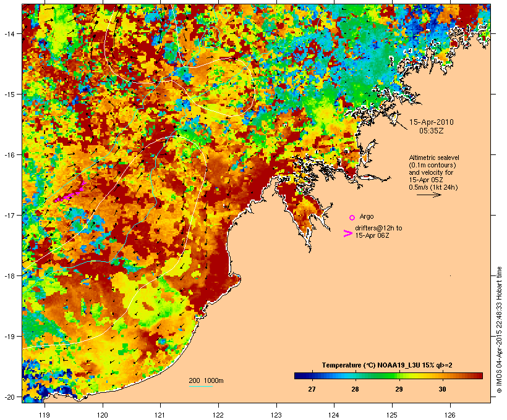
Task: Click the colorbar tick label 27
Action: pos(312,389)
